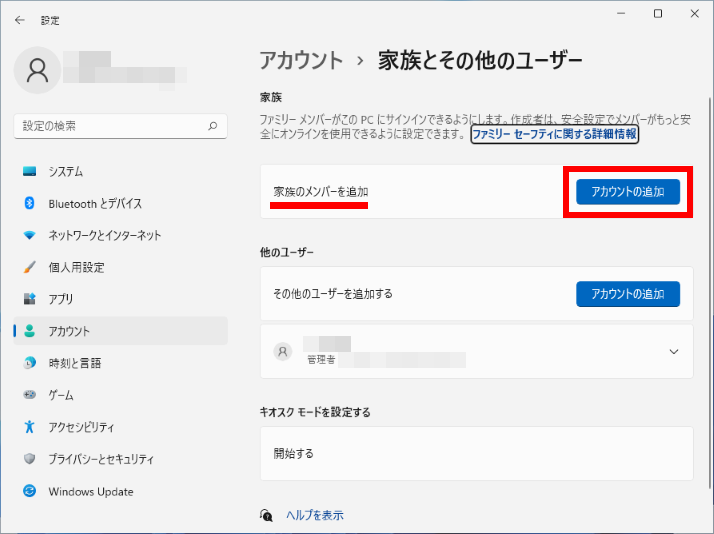Maximize the settings window
The image size is (714, 534).
click(x=658, y=14)
